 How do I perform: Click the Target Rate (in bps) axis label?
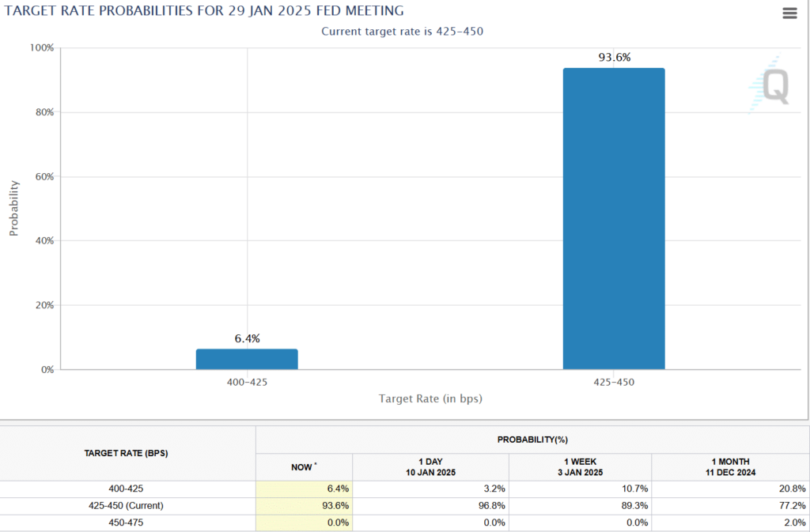pyautogui.click(x=430, y=399)
